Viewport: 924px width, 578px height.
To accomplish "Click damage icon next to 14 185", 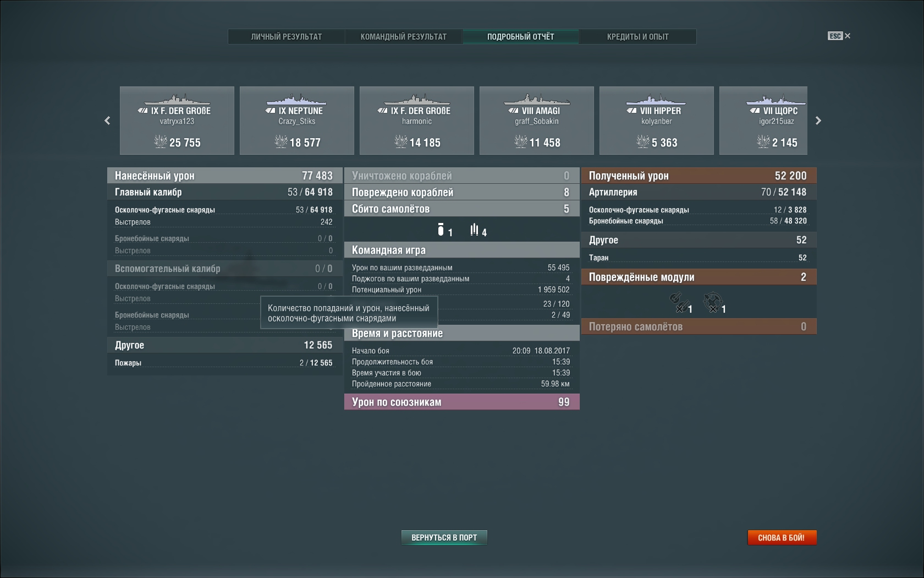I will pos(401,142).
